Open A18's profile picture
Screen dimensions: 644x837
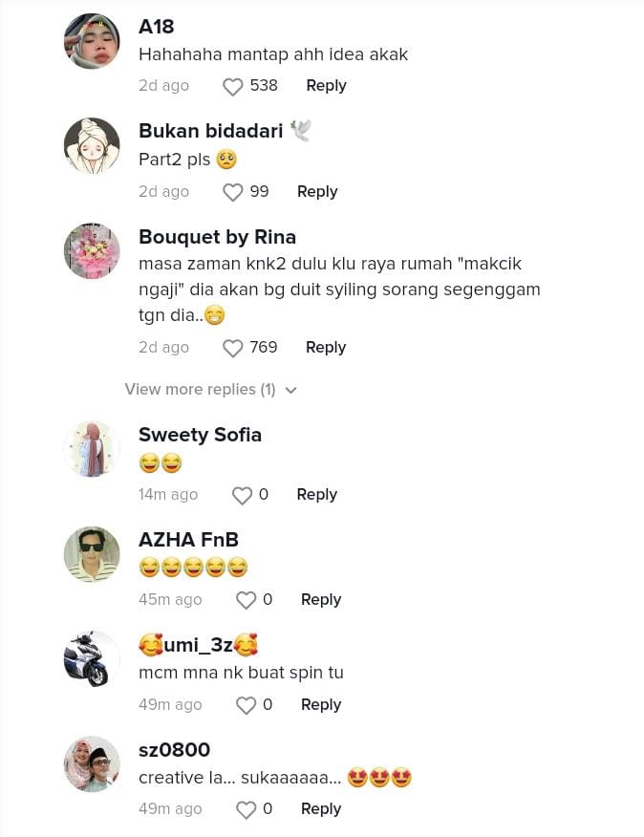[x=92, y=41]
